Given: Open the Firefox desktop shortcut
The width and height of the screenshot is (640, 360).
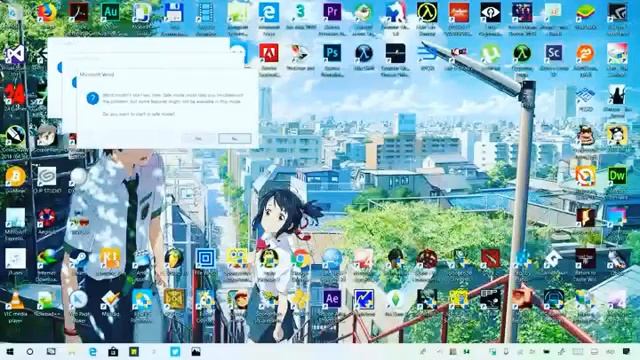Looking at the screenshot, I should pos(47,12).
